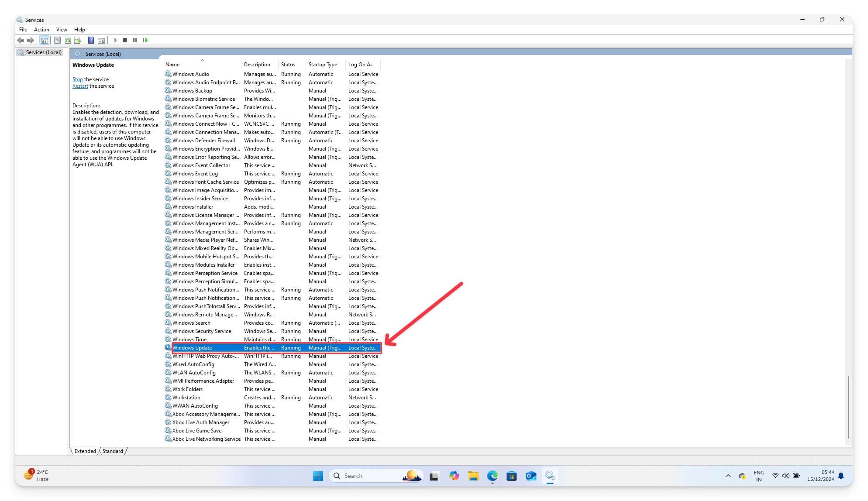Screen dimensions: 868x501
Task: Refresh the services list
Action: (x=68, y=40)
